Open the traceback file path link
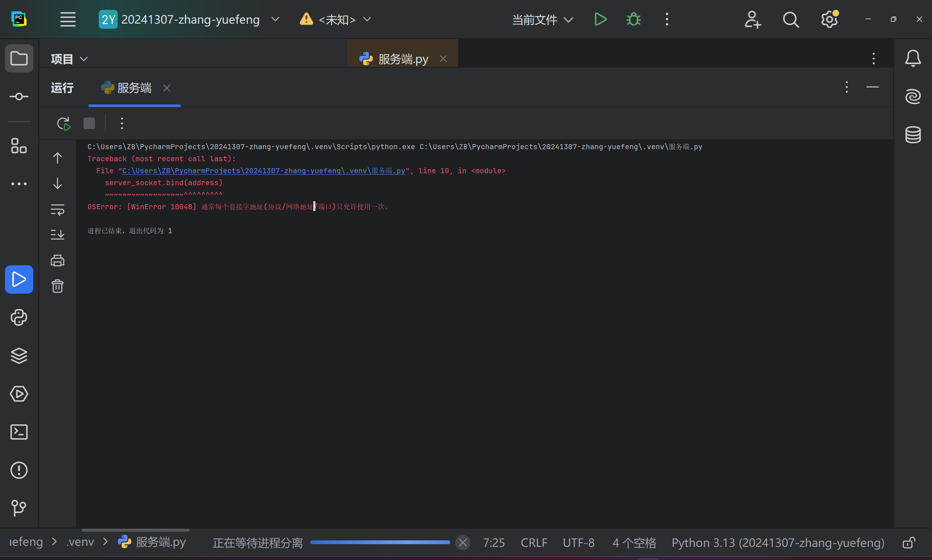This screenshot has width=932, height=560. point(263,171)
